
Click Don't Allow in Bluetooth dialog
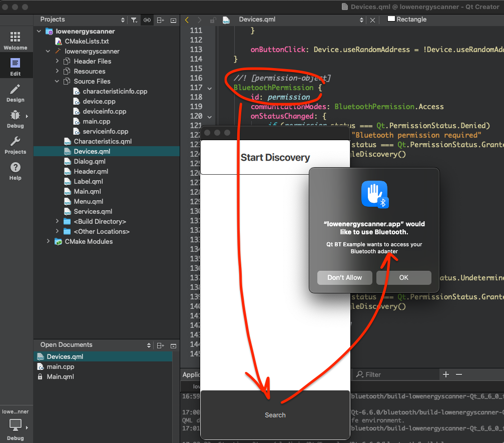pos(344,277)
